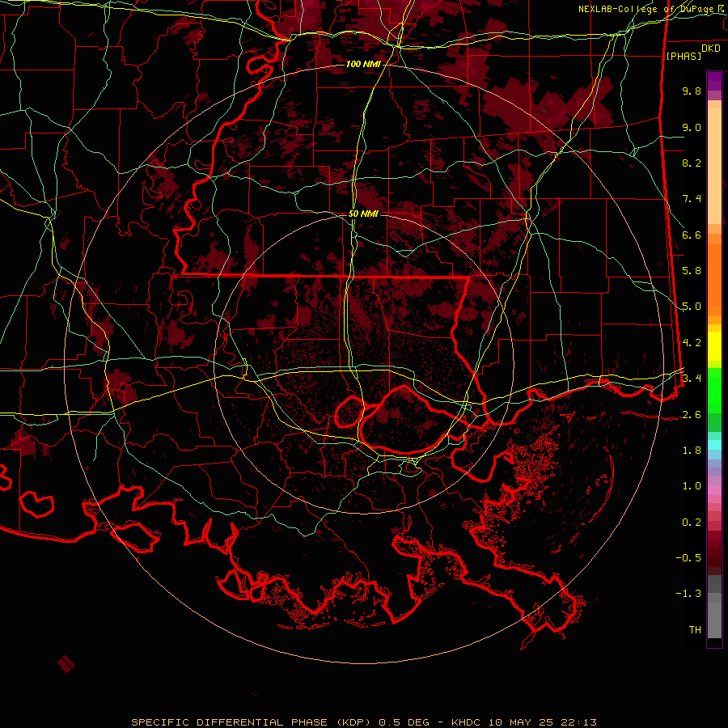Pick the yellow segment of the color bar
This screenshot has height=728, width=728.
[714, 346]
